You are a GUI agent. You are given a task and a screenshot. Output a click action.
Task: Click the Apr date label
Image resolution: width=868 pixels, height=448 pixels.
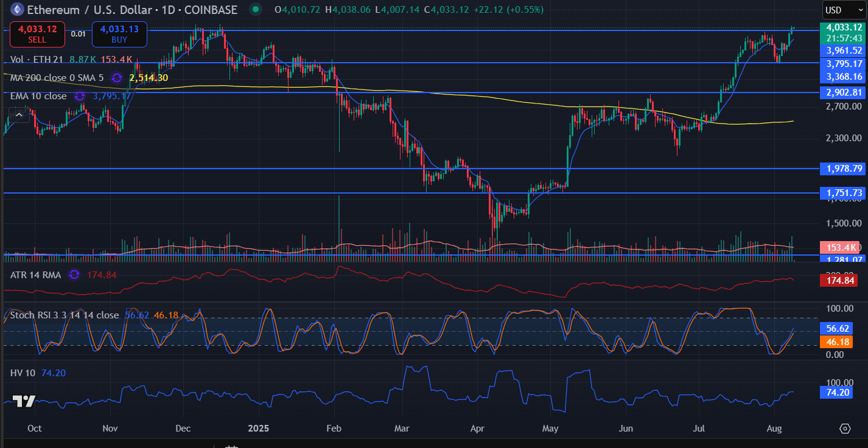[x=477, y=429]
